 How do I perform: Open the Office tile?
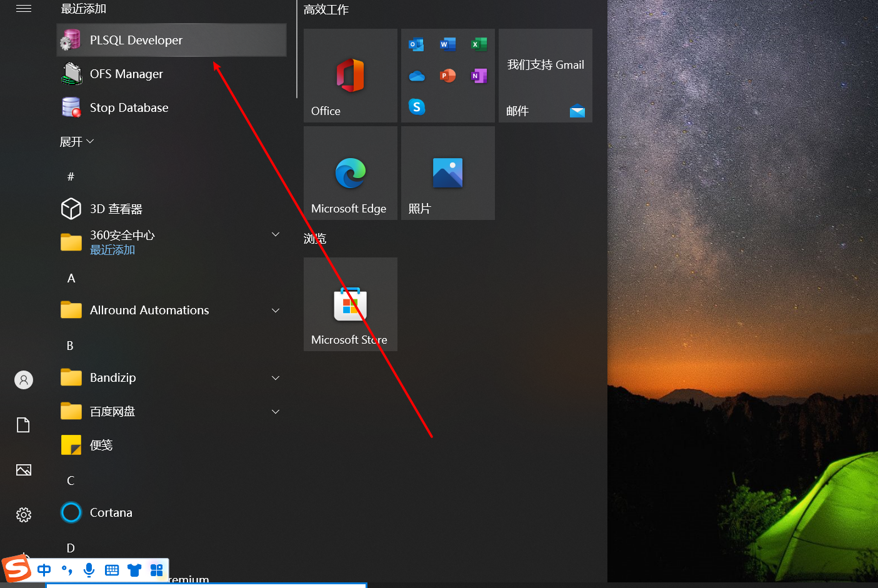click(x=351, y=76)
